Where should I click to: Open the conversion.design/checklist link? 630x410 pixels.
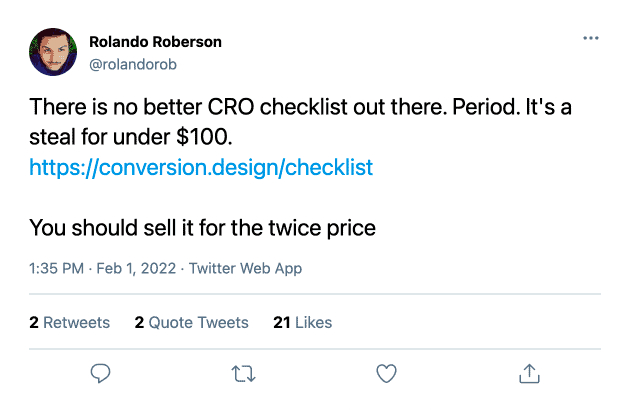(201, 167)
